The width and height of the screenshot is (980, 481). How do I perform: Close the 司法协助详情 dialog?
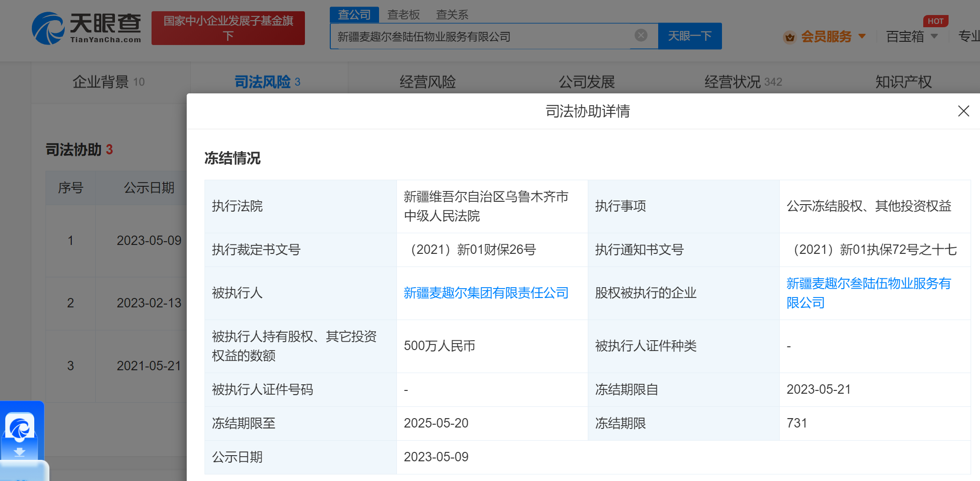[963, 111]
